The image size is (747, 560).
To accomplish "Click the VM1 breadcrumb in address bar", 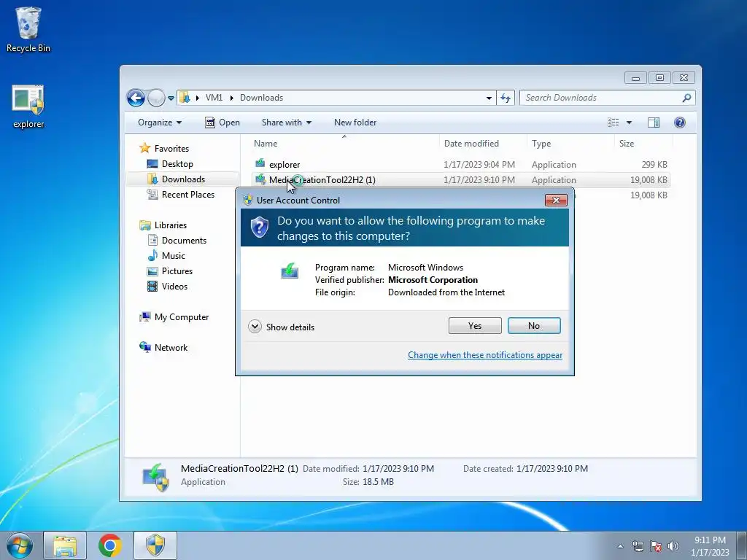I will pos(214,98).
